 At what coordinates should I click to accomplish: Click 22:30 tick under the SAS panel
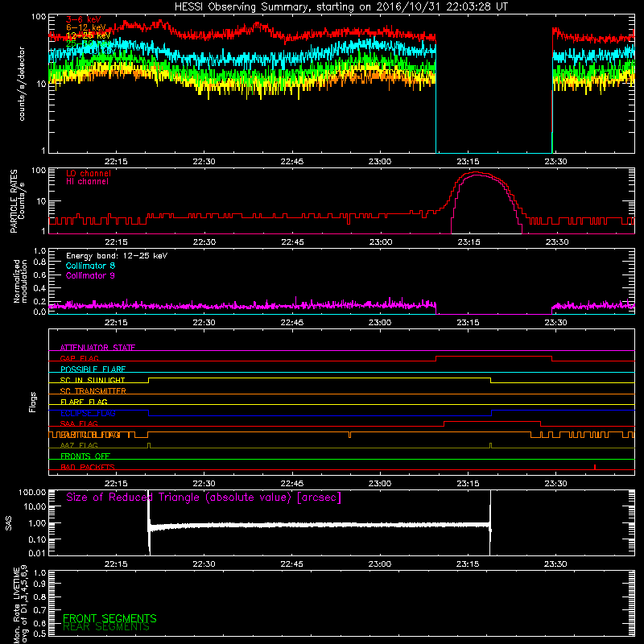pyautogui.click(x=204, y=564)
